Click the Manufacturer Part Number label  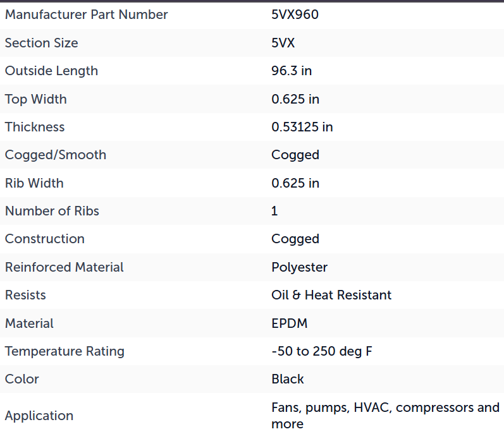[x=86, y=15]
